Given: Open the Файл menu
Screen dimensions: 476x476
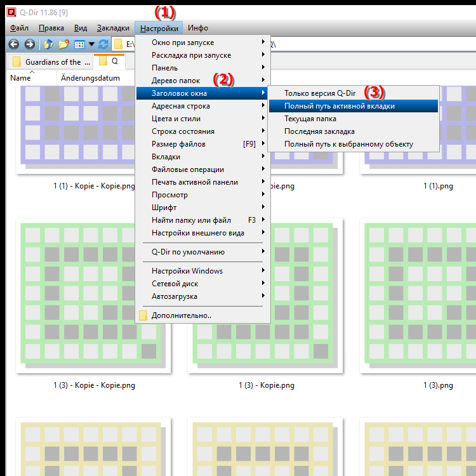Looking at the screenshot, I should click(x=19, y=28).
